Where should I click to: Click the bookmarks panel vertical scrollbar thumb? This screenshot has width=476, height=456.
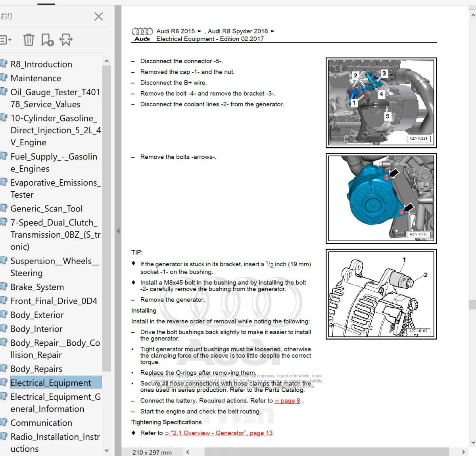coord(106,218)
